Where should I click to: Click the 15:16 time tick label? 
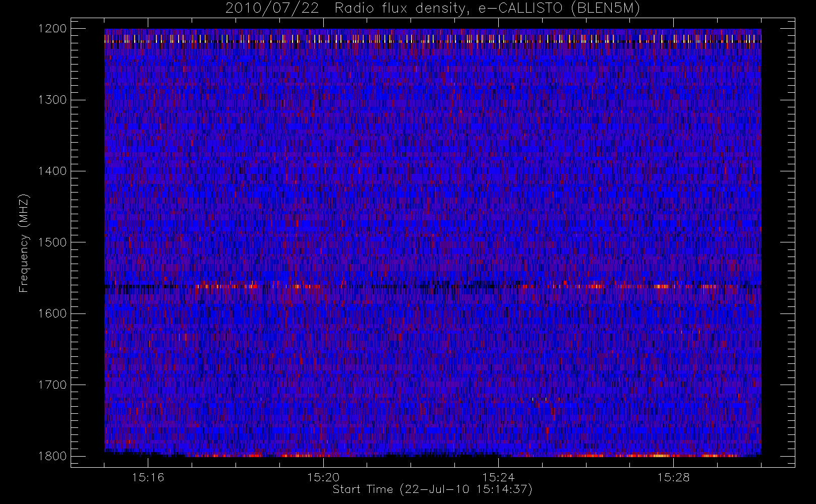[x=148, y=477]
